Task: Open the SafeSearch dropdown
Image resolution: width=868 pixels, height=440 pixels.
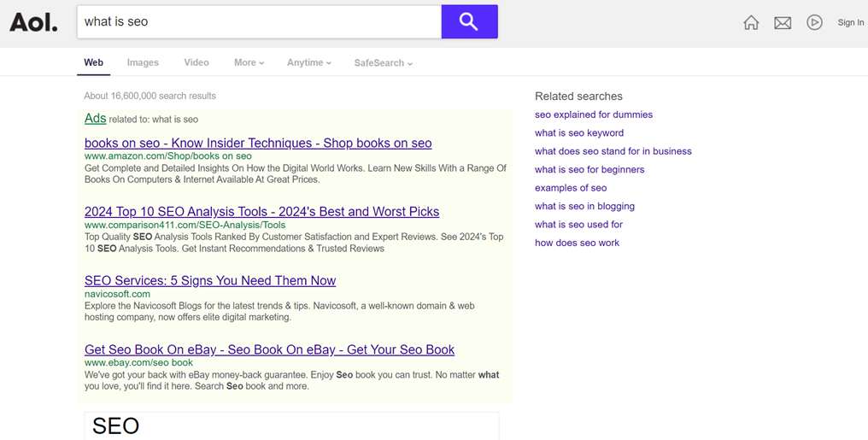Action: [383, 63]
